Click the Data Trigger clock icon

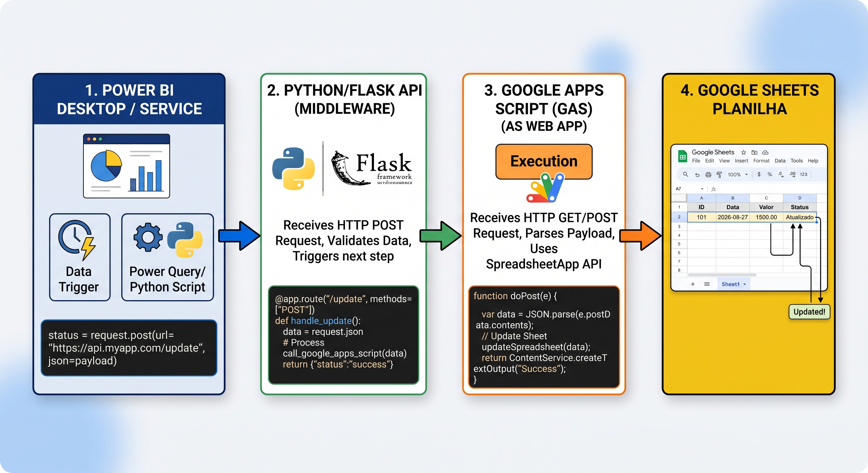point(77,241)
